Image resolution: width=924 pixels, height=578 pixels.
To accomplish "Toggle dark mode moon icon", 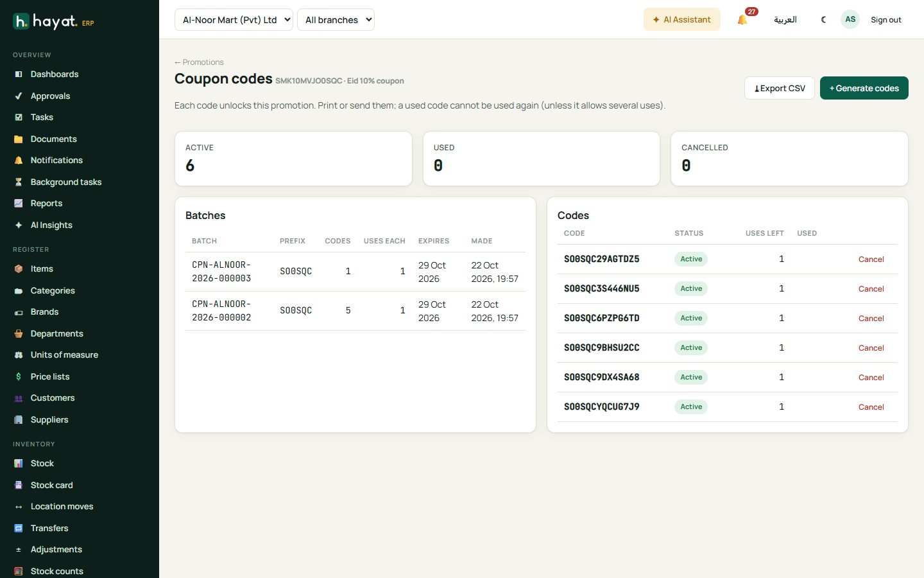I will click(x=823, y=19).
